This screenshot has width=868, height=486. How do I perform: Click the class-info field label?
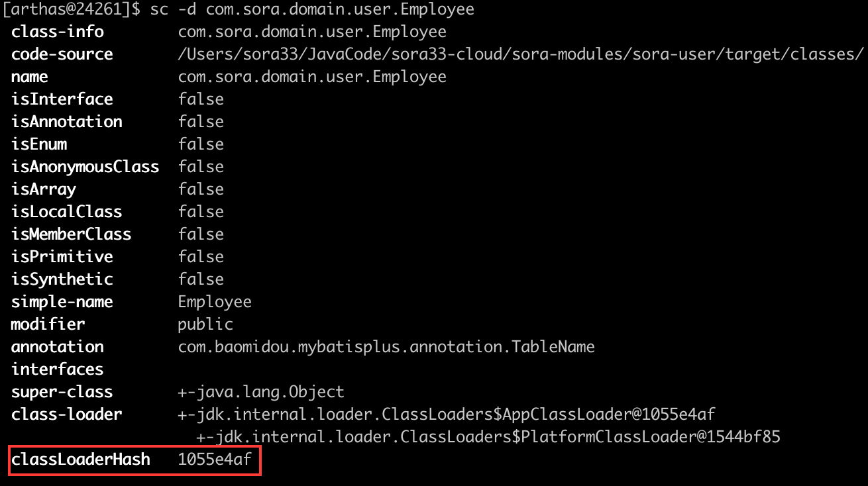58,32
